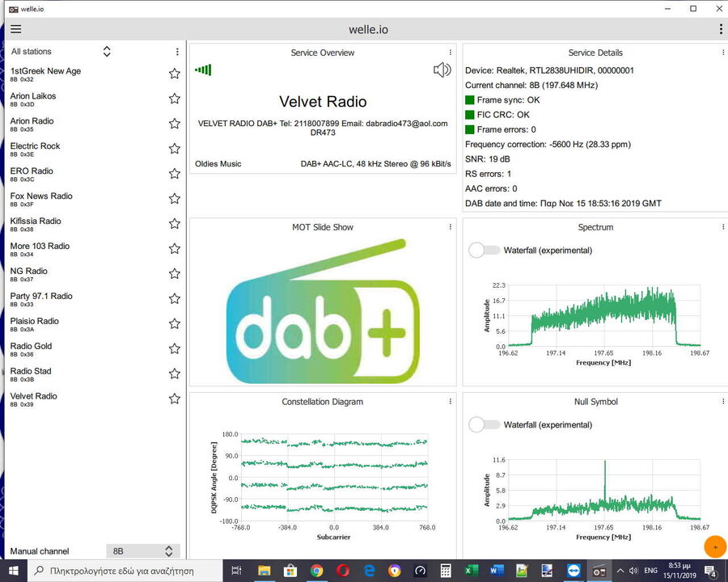Open Service Overview panel options menu
Image resolution: width=728 pixels, height=582 pixels.
(x=450, y=53)
